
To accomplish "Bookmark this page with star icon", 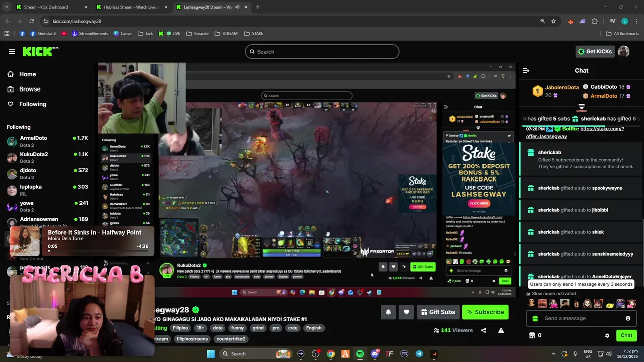I will [x=553, y=21].
